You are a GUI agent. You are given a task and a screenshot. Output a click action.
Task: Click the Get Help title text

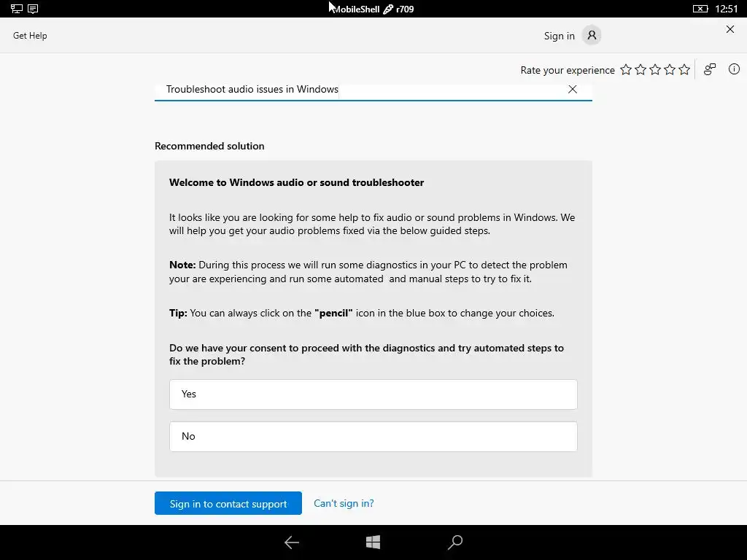[x=30, y=36]
